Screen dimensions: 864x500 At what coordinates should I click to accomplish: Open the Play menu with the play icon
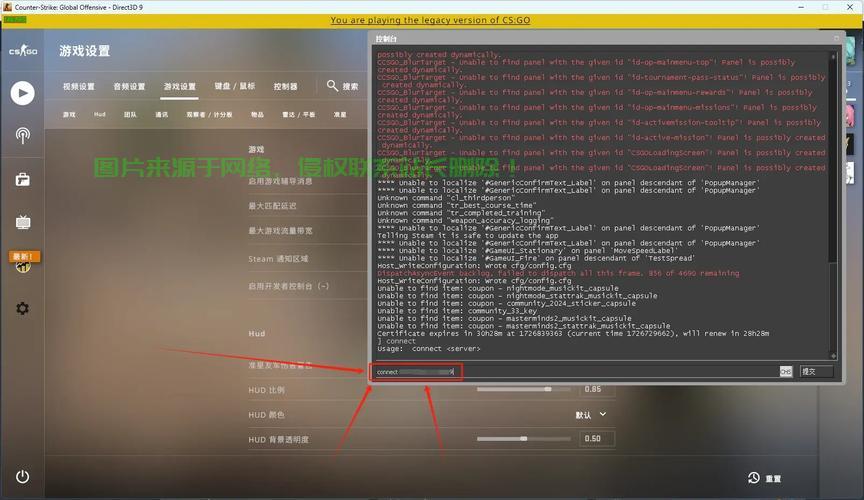[23, 93]
